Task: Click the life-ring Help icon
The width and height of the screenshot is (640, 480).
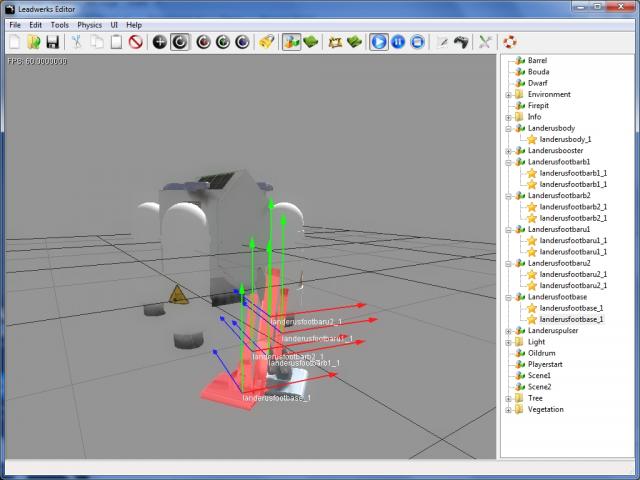Action: pyautogui.click(x=509, y=42)
